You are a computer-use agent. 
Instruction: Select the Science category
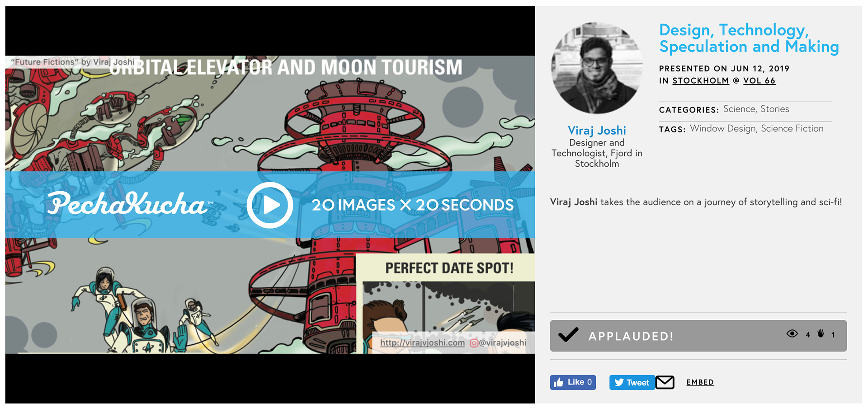coord(740,109)
